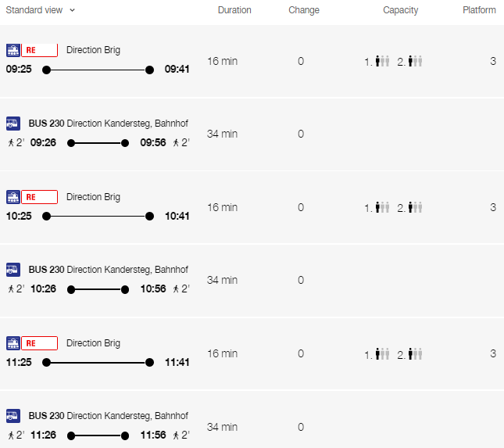The width and height of the screenshot is (504, 448).
Task: Click the 11:25 to 11:41 journey line
Action: point(98,363)
